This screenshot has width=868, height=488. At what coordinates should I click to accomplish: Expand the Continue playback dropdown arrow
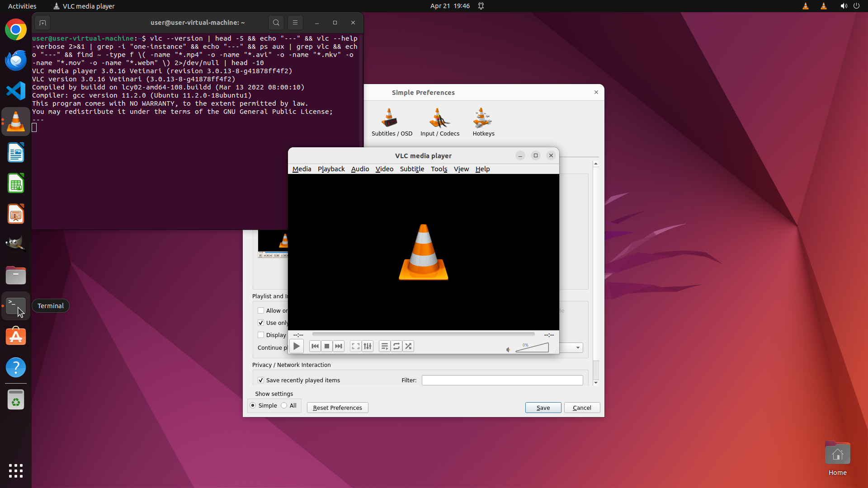tap(578, 347)
